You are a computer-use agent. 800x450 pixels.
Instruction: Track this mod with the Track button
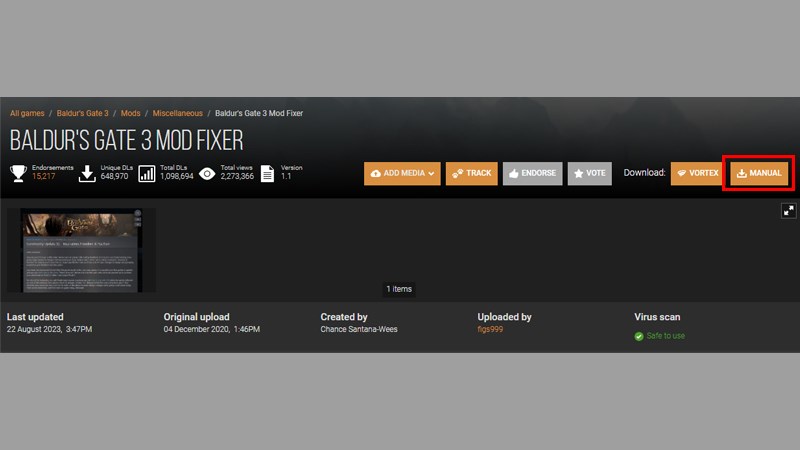click(x=471, y=173)
